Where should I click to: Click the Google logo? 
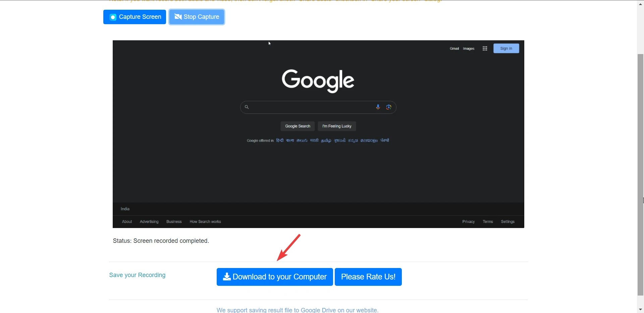[318, 81]
